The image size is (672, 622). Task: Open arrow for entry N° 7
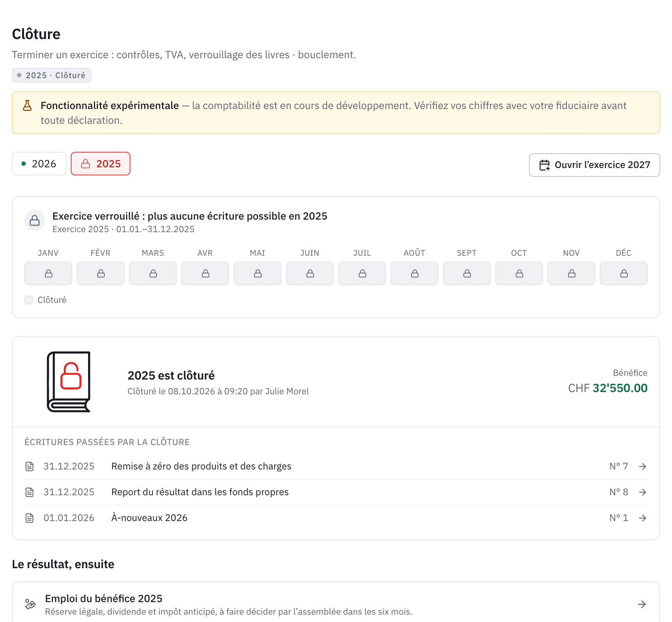pyautogui.click(x=643, y=466)
